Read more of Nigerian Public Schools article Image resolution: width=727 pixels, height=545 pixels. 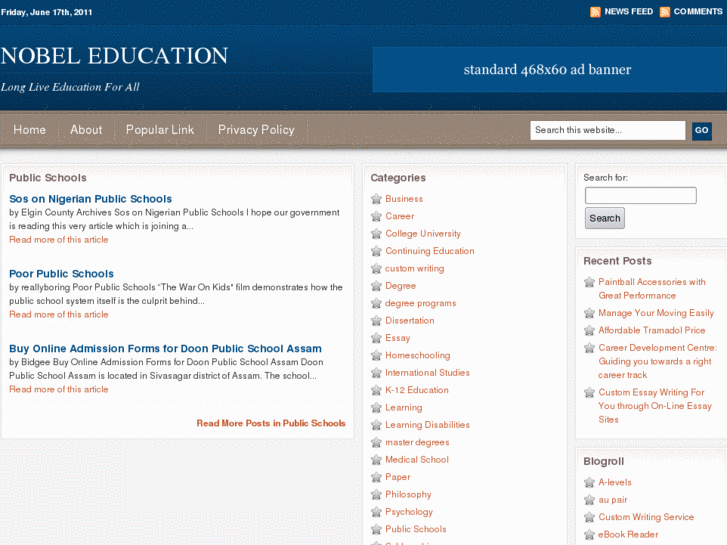[59, 240]
